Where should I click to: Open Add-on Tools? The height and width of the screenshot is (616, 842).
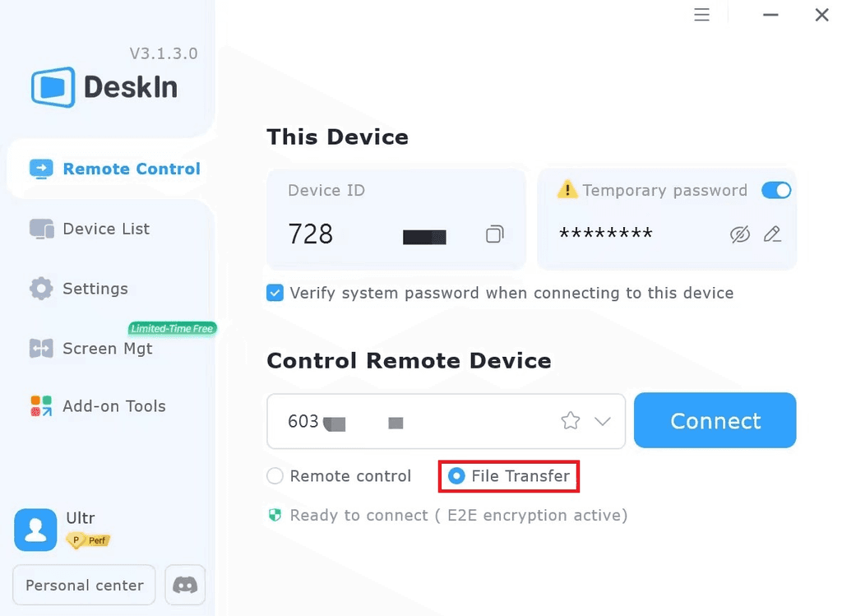click(x=113, y=405)
